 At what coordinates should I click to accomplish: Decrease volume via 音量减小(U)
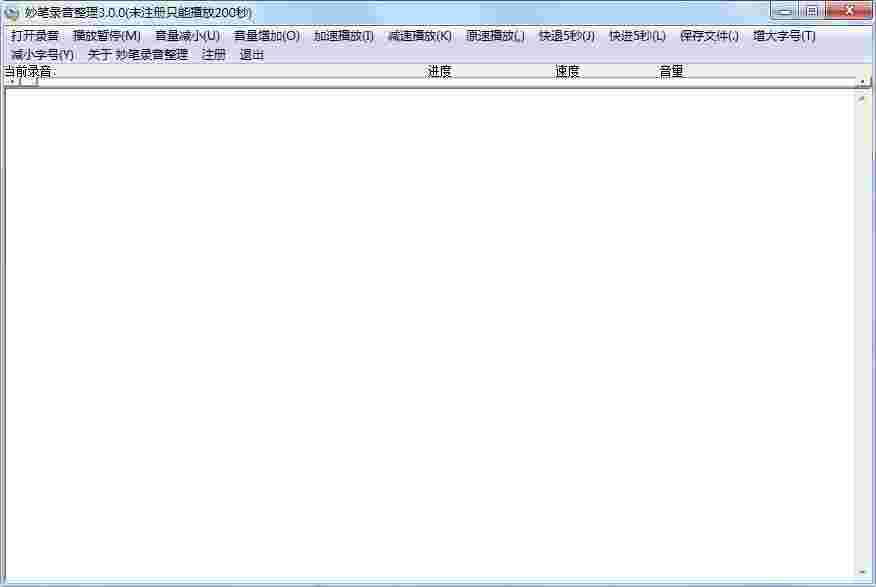pos(185,36)
